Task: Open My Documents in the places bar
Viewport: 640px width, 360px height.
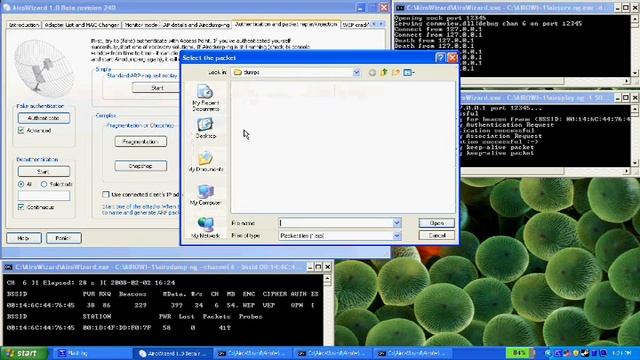Action: click(x=205, y=162)
